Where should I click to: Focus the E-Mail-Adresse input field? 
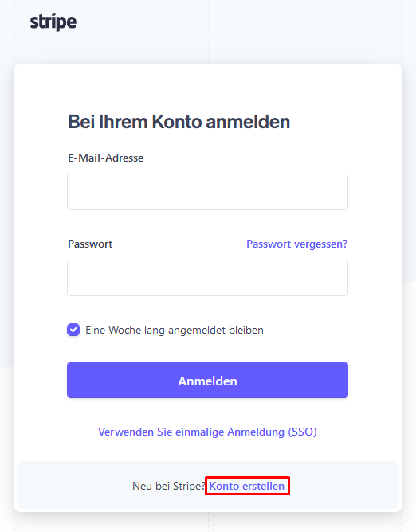coord(207,192)
